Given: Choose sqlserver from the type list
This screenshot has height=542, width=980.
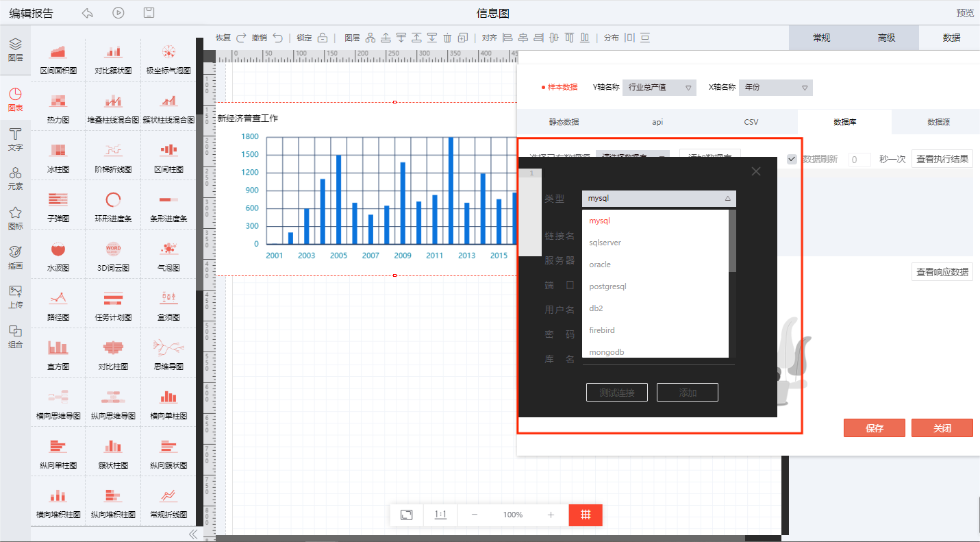Looking at the screenshot, I should pos(655,243).
